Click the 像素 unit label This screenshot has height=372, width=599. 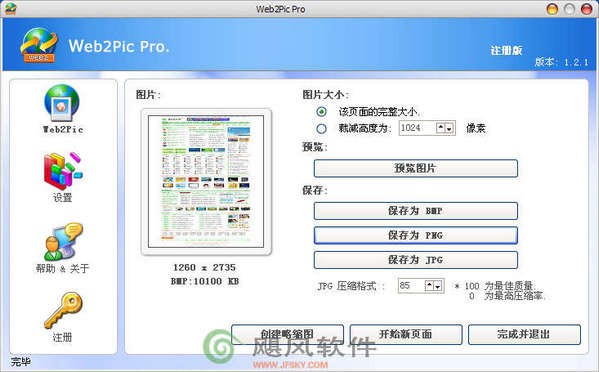pos(476,128)
